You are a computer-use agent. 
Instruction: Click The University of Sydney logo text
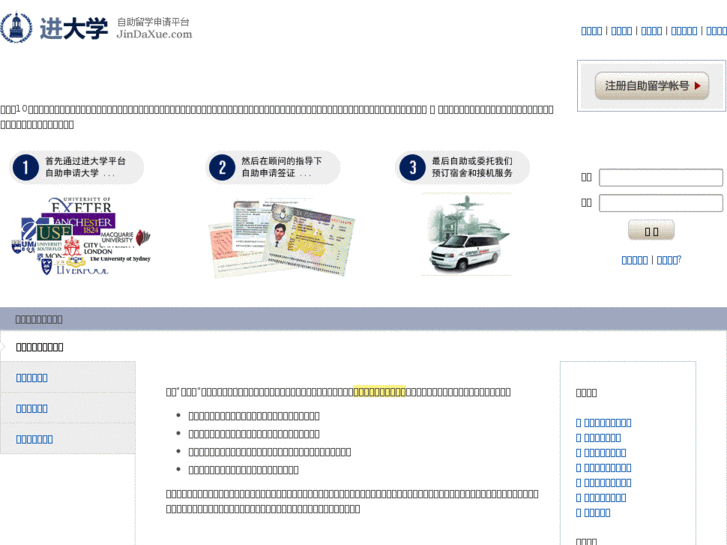click(120, 259)
